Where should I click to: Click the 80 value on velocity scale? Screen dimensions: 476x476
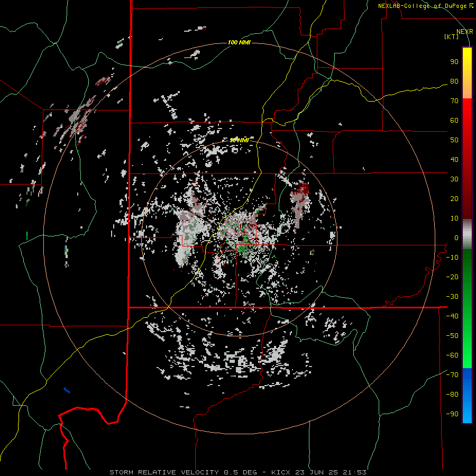click(454, 81)
